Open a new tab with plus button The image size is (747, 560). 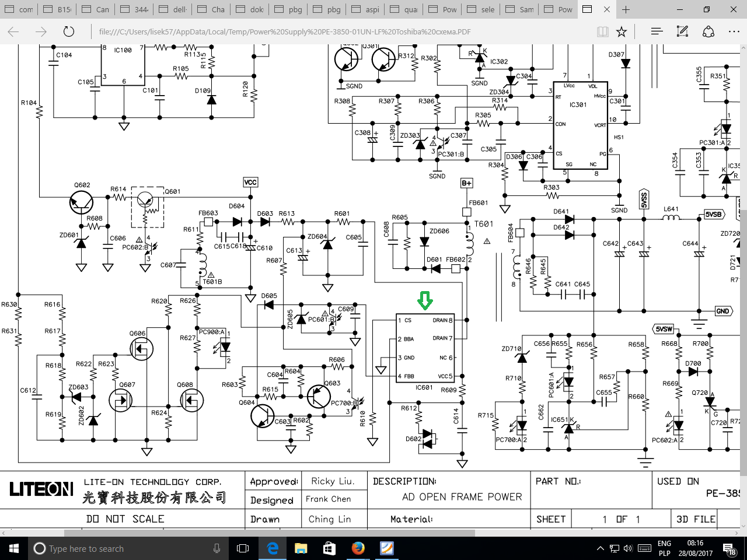[626, 9]
